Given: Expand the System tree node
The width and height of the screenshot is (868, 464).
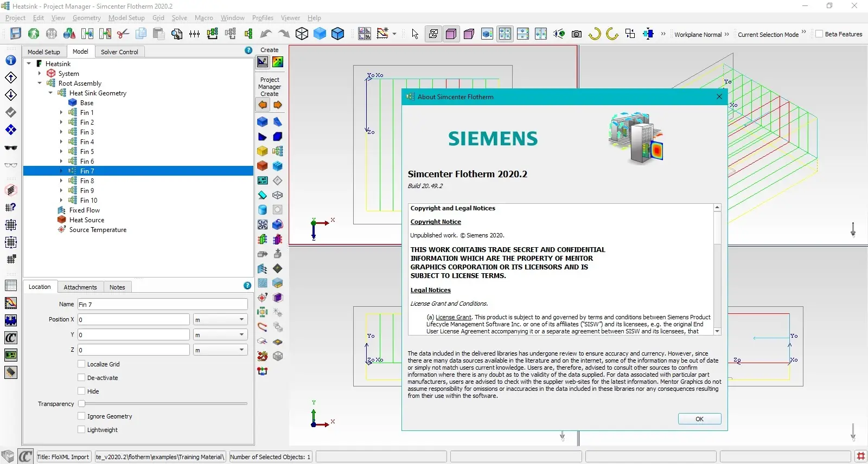Looking at the screenshot, I should pos(40,74).
